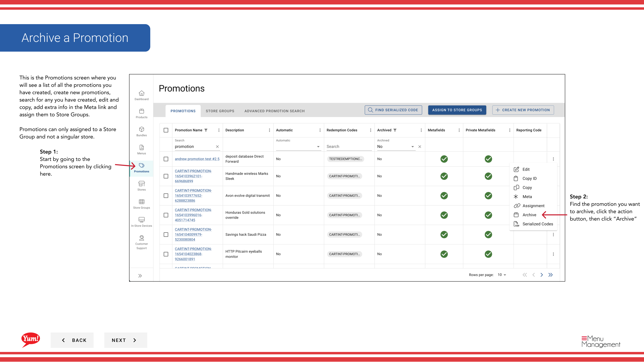
Task: Check the Handmade wireless Marks Sleek row
Action: pos(166,176)
